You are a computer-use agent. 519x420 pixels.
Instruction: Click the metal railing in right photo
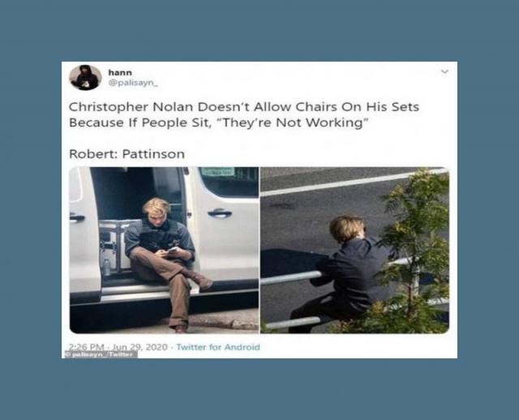[x=290, y=277]
